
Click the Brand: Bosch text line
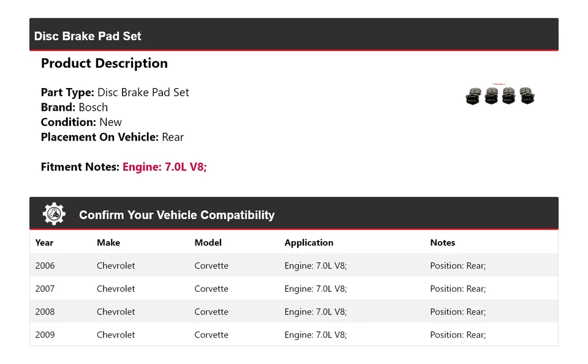tap(74, 107)
